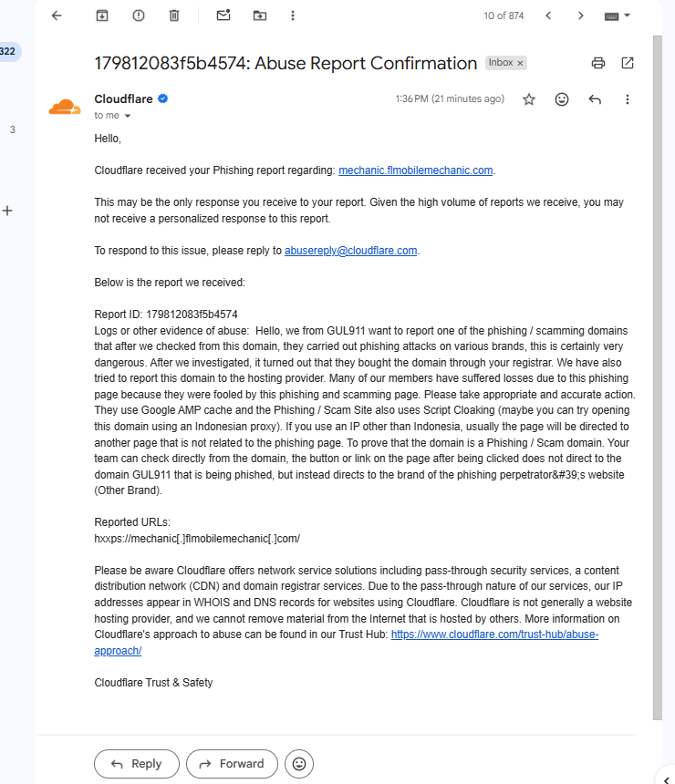
Task: Archive this email
Action: pos(102,15)
